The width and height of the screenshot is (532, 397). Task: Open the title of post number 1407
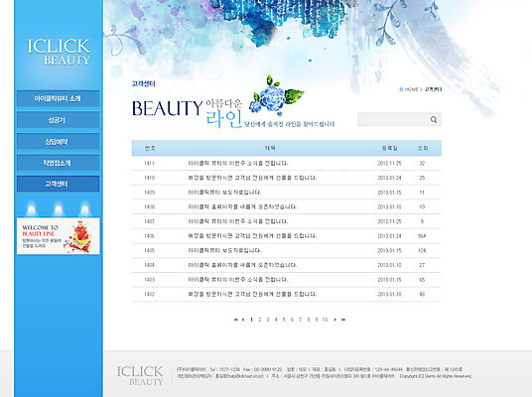point(238,221)
